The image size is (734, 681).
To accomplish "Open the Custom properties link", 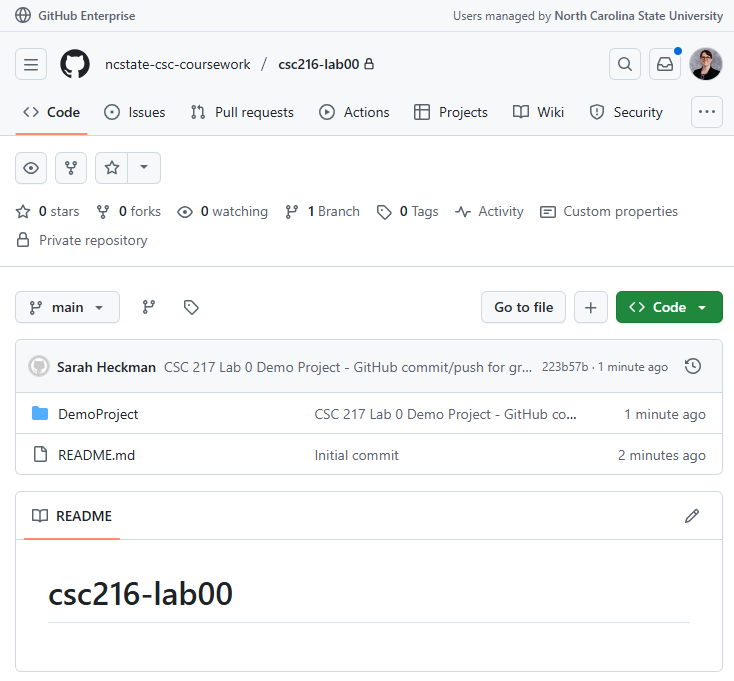I will 609,212.
